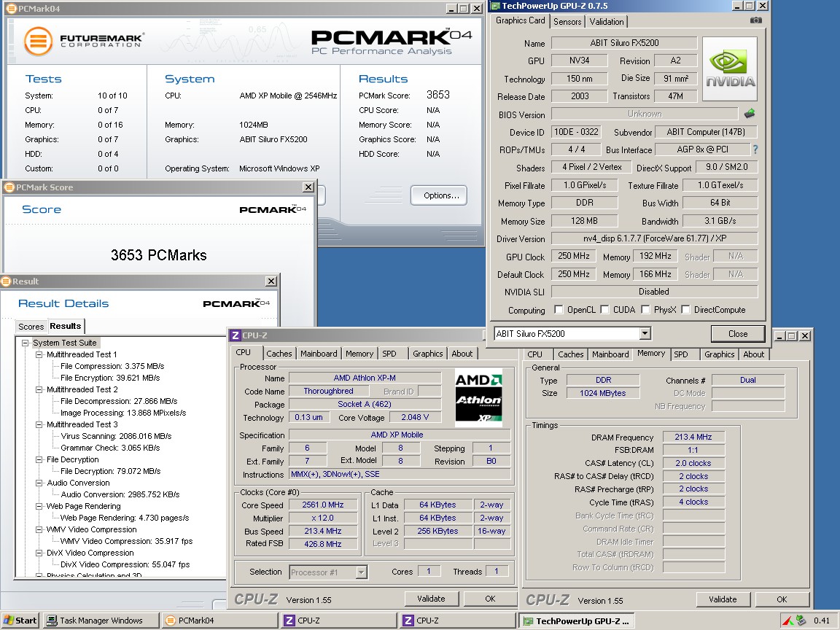Click the Core Speed 2561.0 MHz field
The image size is (840, 630).
click(322, 505)
